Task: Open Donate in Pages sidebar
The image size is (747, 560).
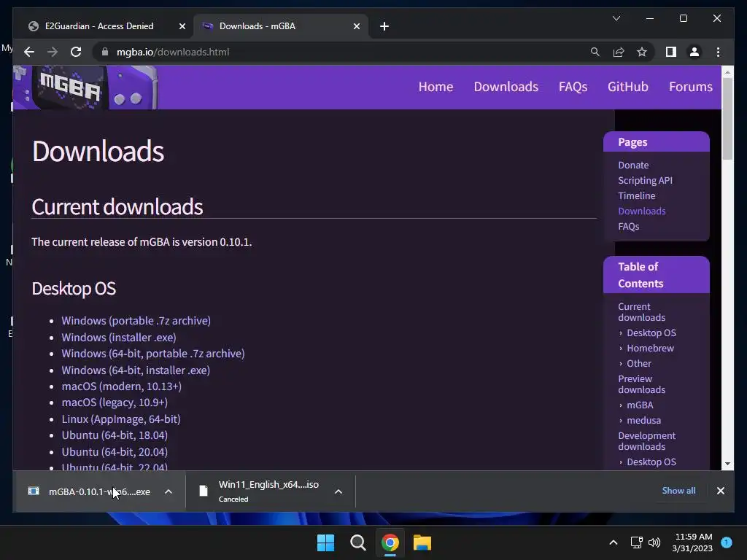Action: tap(633, 166)
